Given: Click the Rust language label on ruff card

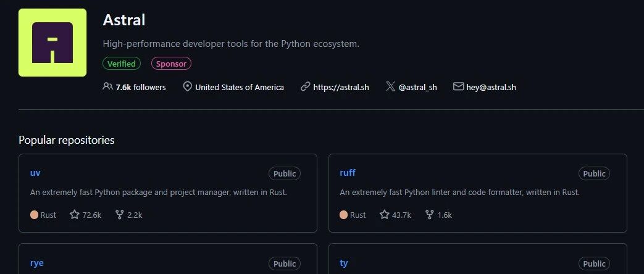Looking at the screenshot, I should coord(358,215).
